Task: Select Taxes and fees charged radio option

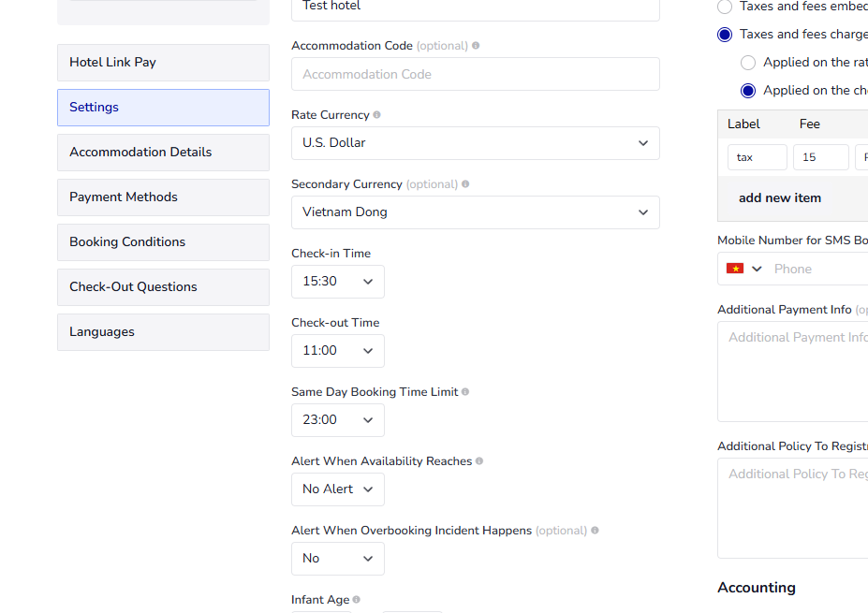Action: pos(724,35)
